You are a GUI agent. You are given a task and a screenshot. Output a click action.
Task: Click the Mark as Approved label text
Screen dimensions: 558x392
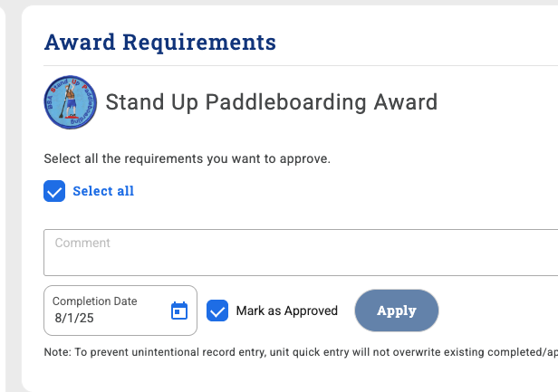[286, 311]
